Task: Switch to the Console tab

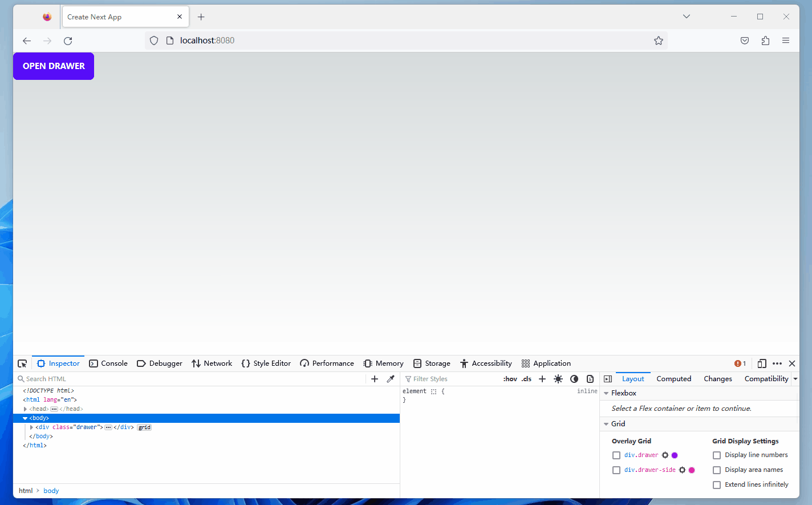Action: click(x=108, y=363)
